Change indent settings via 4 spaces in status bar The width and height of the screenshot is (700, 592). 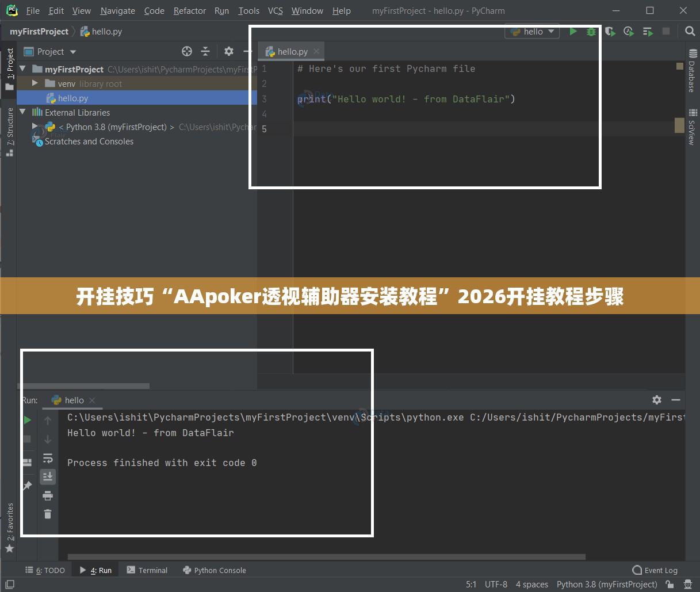(x=532, y=585)
